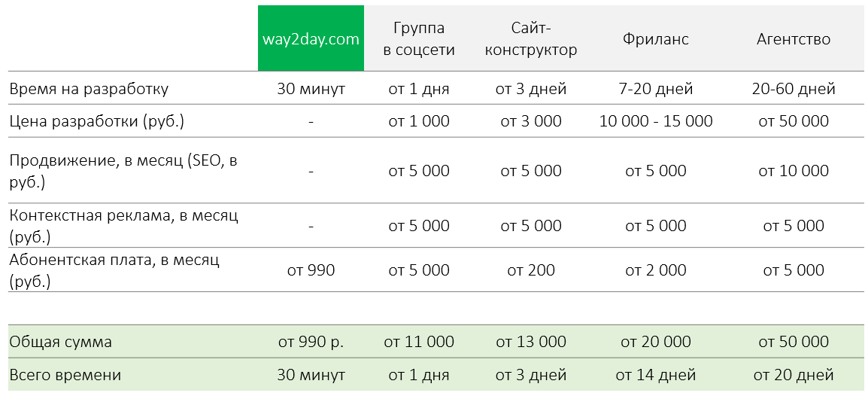Click the Цена разработки (руб.) row label
The width and height of the screenshot is (868, 396).
coord(96,121)
